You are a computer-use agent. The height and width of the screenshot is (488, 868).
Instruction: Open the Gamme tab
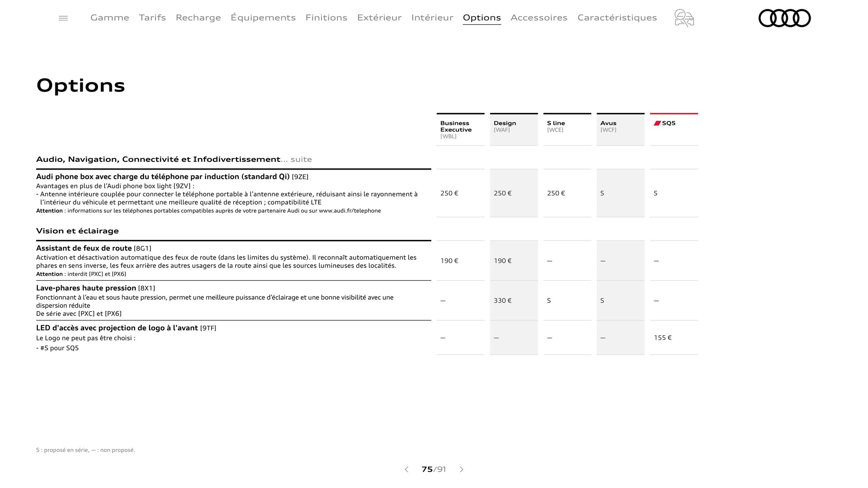110,17
